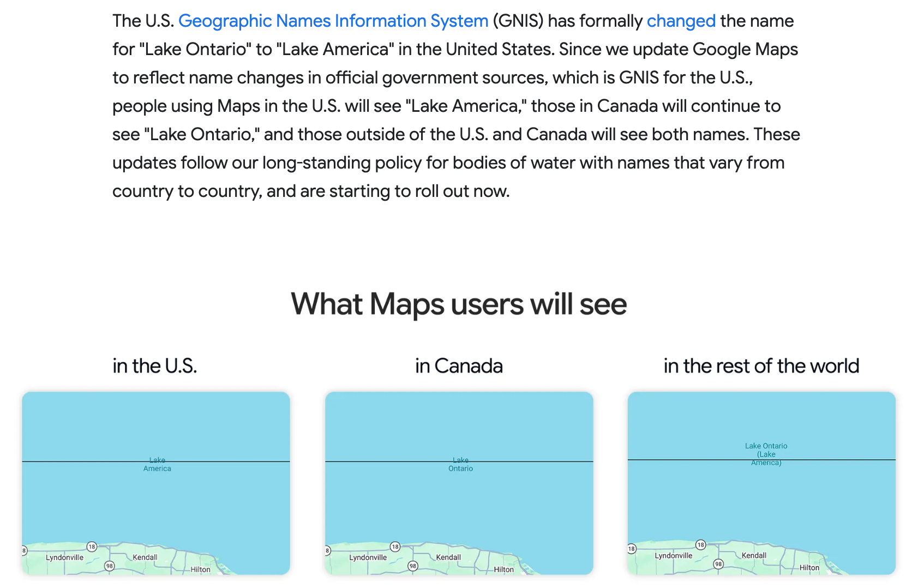
Task: Click the "in the U.S." caption
Action: click(155, 366)
